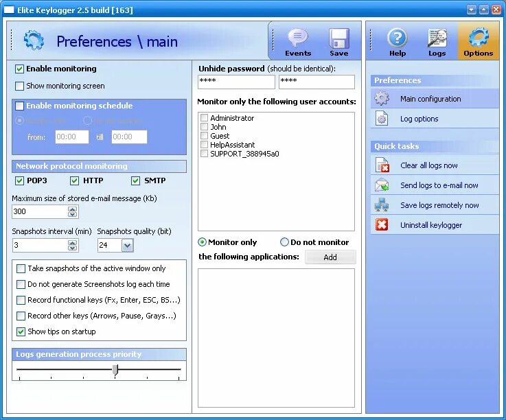Image resolution: width=506 pixels, height=420 pixels.
Task: Click the maximum e-mail size field
Action: 40,211
